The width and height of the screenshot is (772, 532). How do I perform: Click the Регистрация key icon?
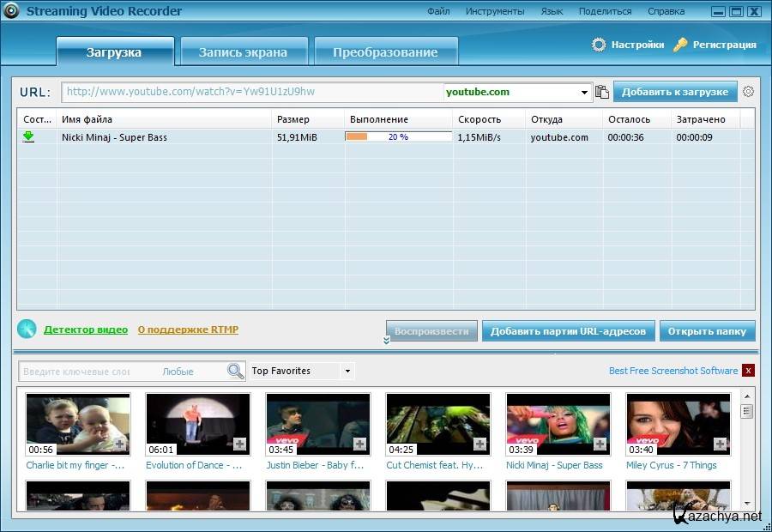click(680, 45)
